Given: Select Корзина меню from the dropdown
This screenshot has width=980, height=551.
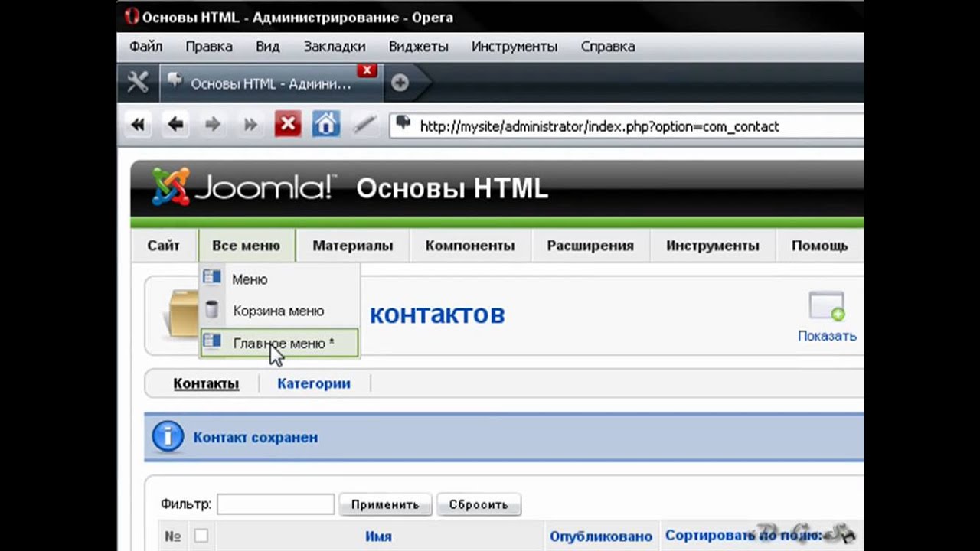Looking at the screenshot, I should [x=279, y=311].
